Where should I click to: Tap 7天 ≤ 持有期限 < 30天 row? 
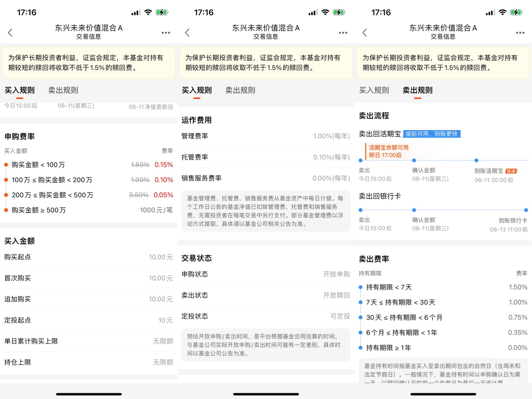point(443,302)
